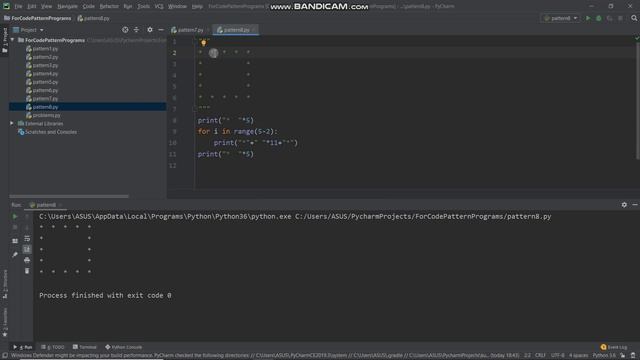Hide the Run panel with minus icon
Viewport: 640px width, 360px height.
tap(635, 205)
